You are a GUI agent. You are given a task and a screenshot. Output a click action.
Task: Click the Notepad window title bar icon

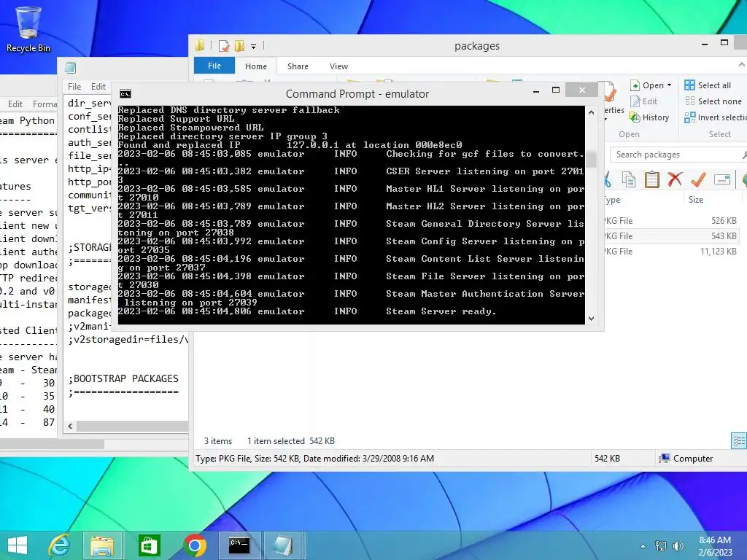pos(71,68)
